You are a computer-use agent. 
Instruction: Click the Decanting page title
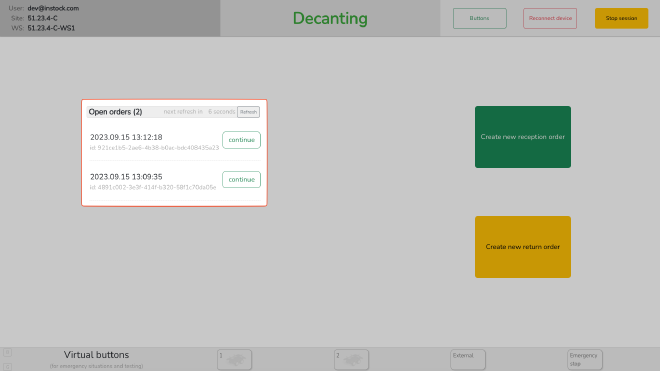click(x=330, y=19)
